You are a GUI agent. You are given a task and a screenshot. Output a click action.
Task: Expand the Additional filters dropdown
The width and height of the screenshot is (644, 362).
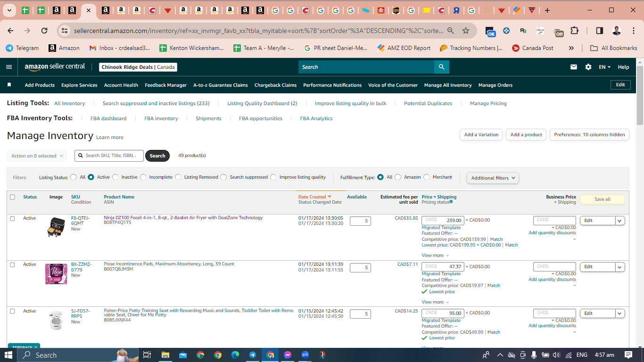[x=493, y=178]
